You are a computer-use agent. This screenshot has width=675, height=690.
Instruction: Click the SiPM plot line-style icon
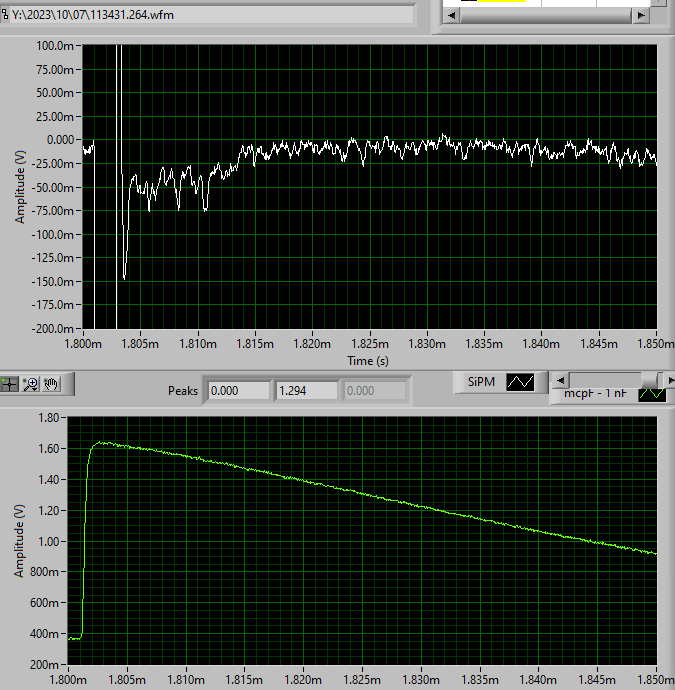point(520,382)
